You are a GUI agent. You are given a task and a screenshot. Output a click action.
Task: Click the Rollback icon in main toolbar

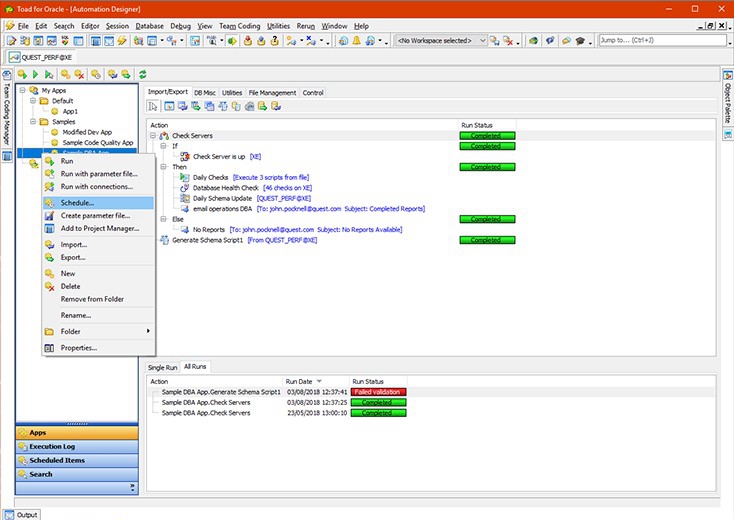[261, 41]
